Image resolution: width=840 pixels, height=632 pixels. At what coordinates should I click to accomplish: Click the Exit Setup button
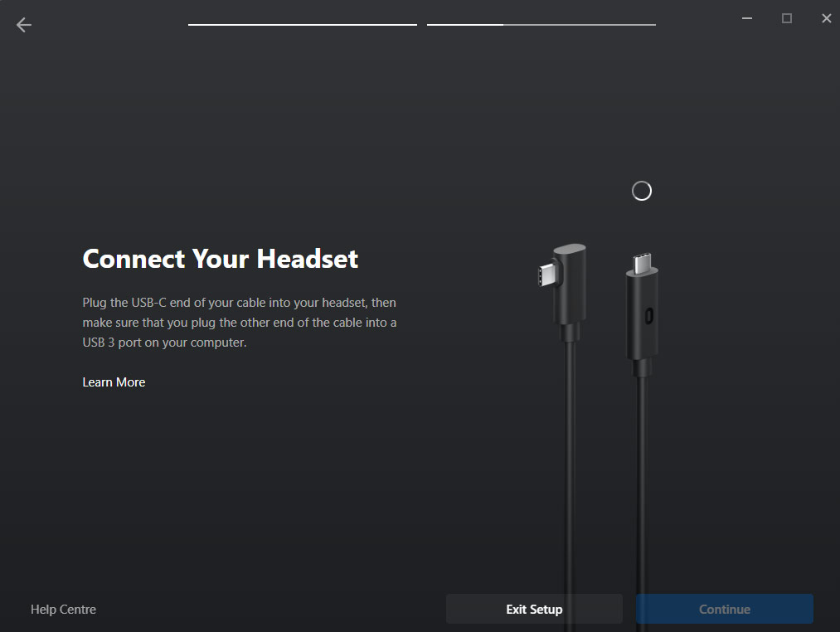click(534, 609)
